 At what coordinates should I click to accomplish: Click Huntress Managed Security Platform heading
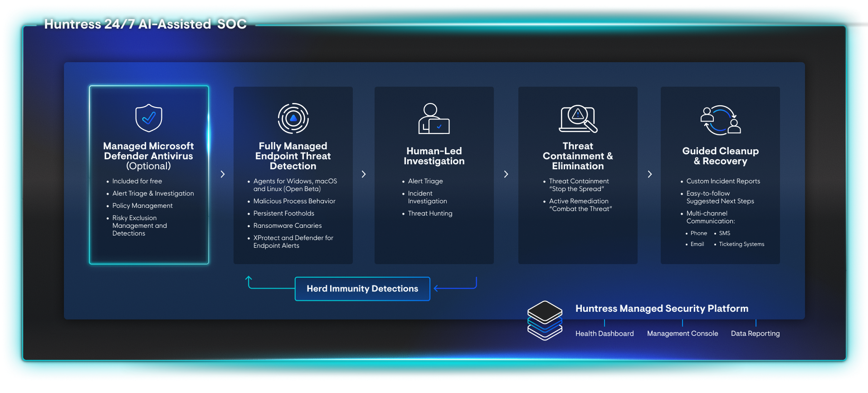pos(661,309)
